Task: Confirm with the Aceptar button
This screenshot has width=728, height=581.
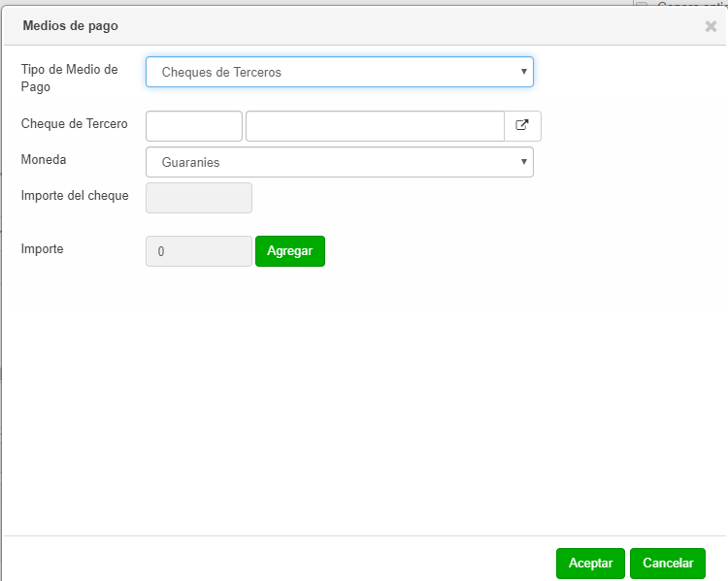Action: [590, 563]
